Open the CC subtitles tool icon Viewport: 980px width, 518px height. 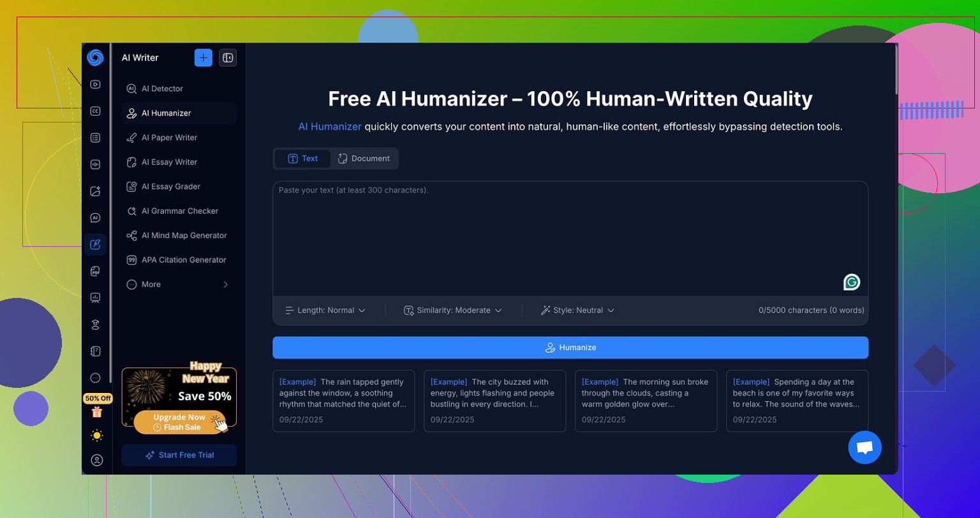click(96, 111)
